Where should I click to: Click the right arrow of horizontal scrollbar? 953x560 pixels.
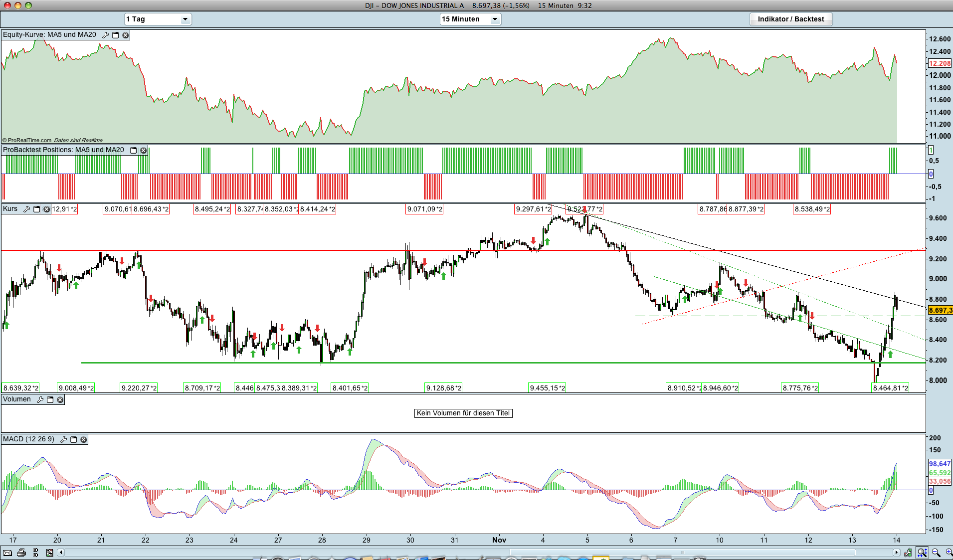tap(896, 553)
